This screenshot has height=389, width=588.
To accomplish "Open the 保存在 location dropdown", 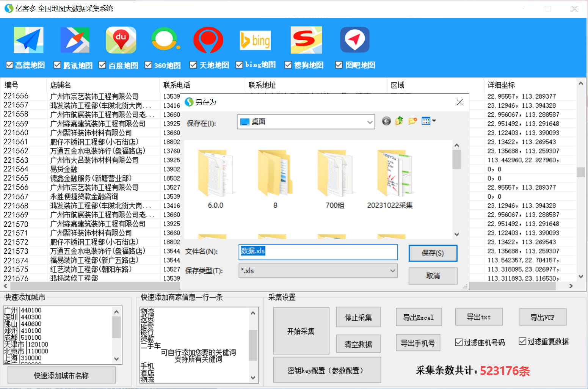I will 370,122.
